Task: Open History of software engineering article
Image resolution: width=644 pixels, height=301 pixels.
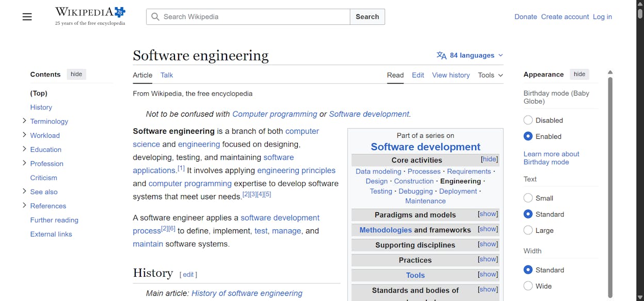Action: pos(247,293)
